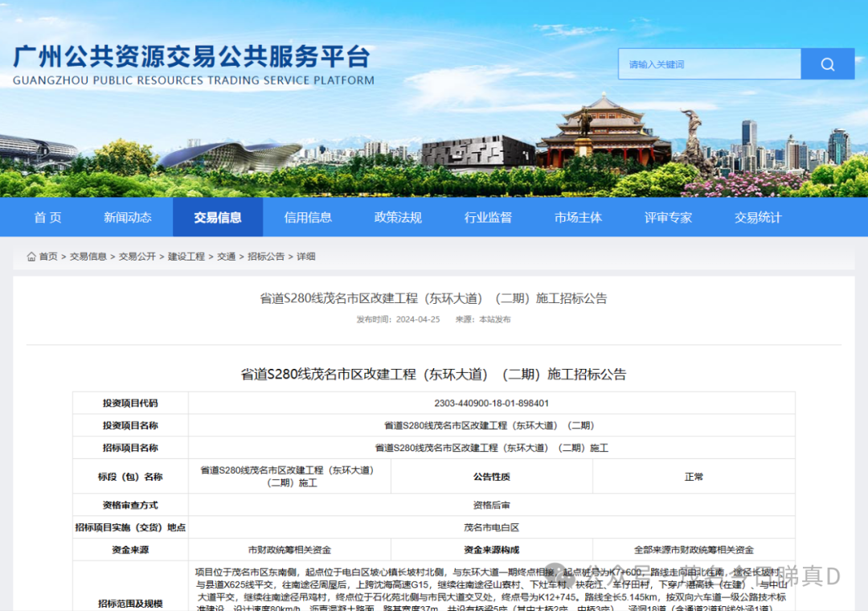Click the platform title logo 广州公共资源交易公共服务平台
This screenshot has width=868, height=611.
[191, 56]
